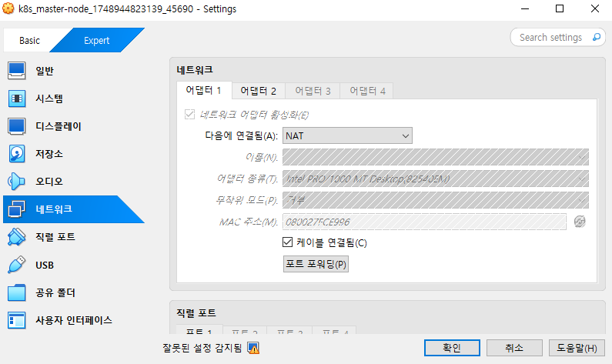The height and width of the screenshot is (364, 612).
Task: Switch to the Expert mode tab
Action: click(97, 40)
